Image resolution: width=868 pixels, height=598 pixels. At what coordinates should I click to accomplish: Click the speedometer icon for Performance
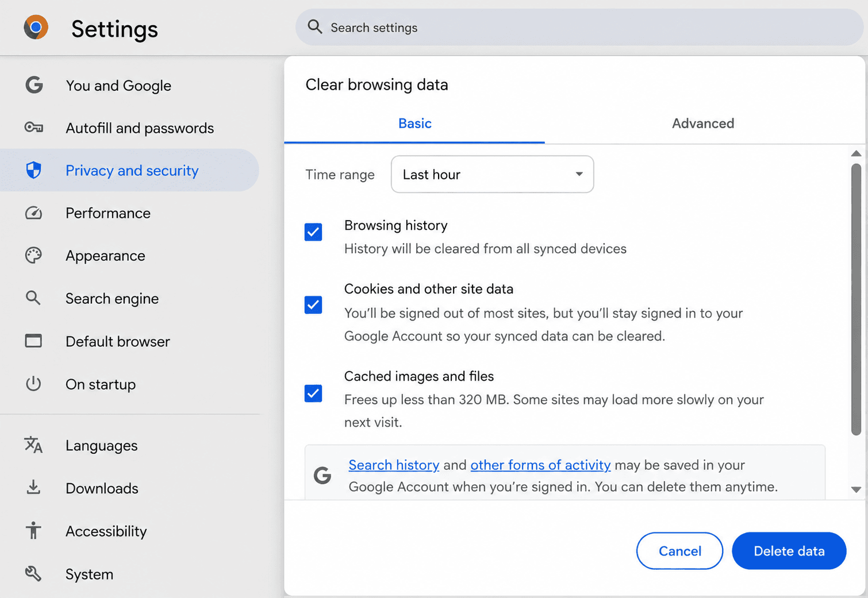34,213
